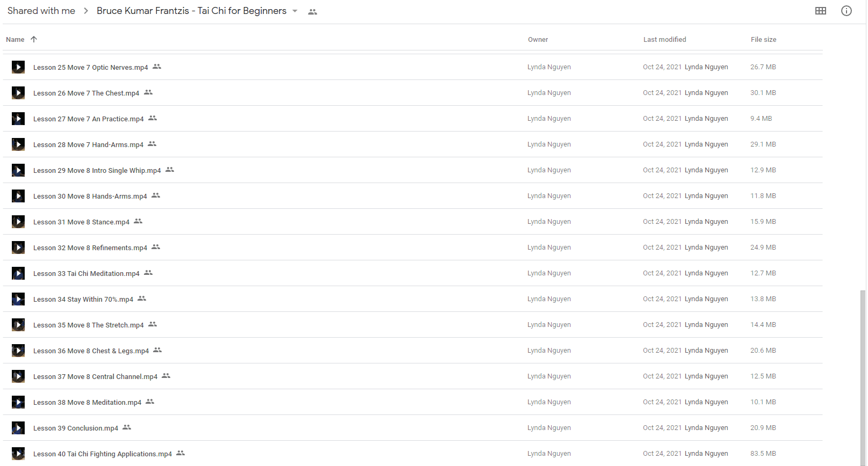Sort by Last modified column header
The width and height of the screenshot is (868, 466).
pyautogui.click(x=664, y=40)
